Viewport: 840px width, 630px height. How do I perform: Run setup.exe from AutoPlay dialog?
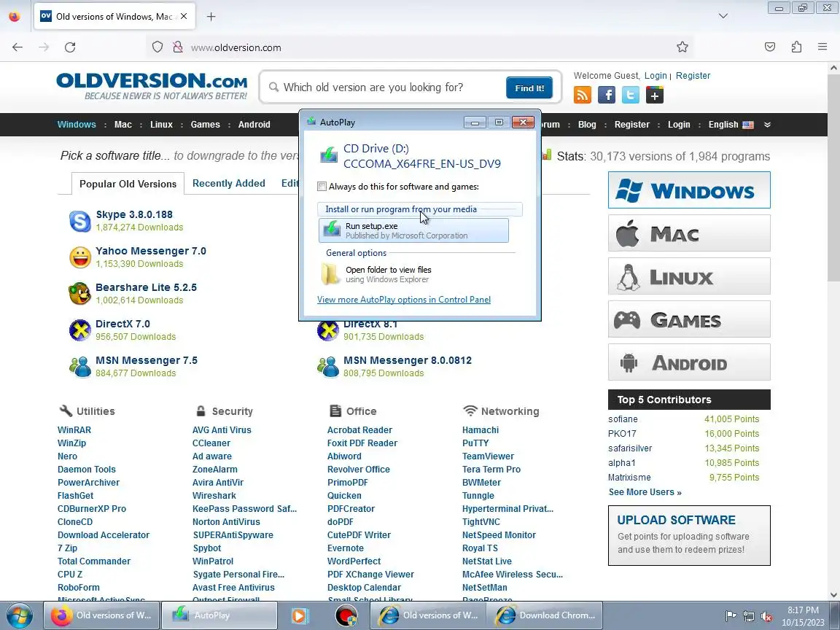(x=413, y=230)
